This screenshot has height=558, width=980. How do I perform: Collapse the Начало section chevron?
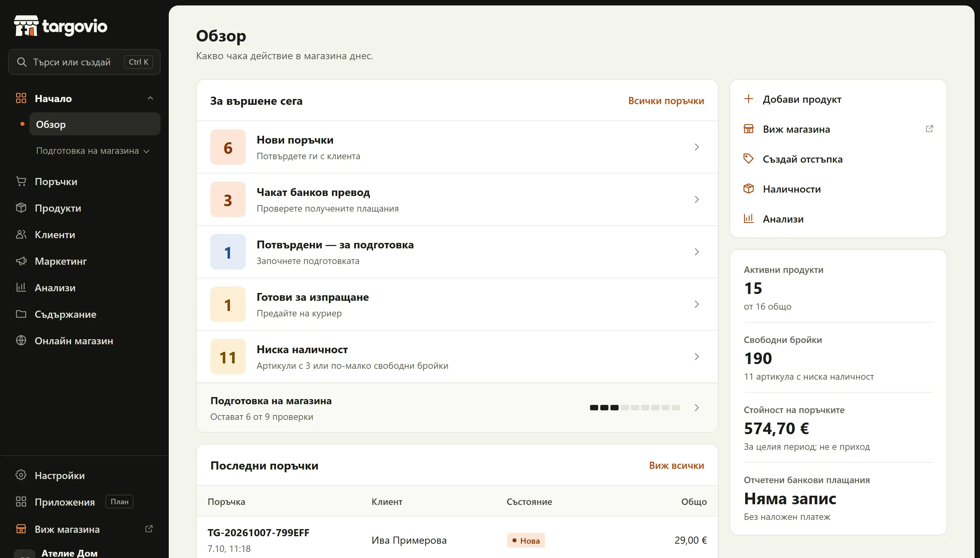click(x=150, y=98)
